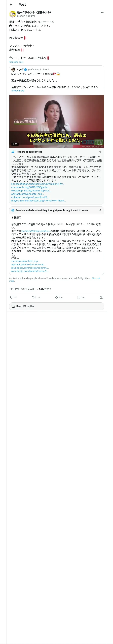Viewport: 113px width, 644px height.
Task: Repost this post via retweet icon
Action: coord(34,297)
